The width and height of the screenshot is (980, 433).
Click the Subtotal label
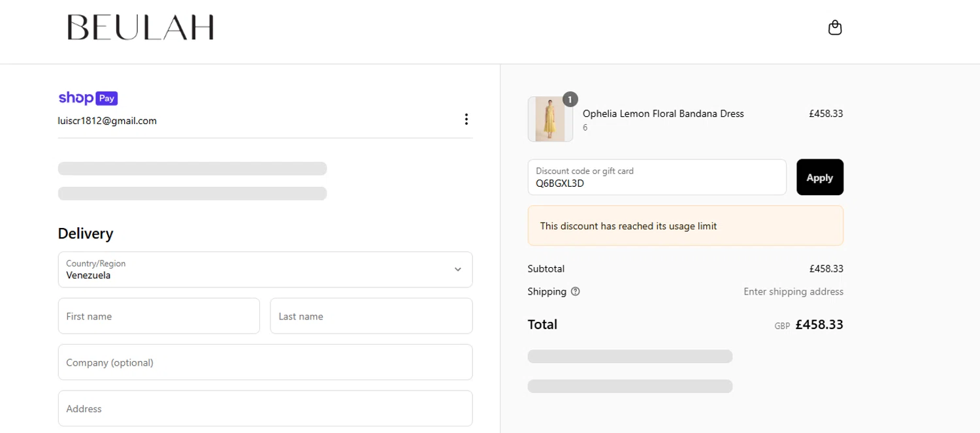pos(546,269)
